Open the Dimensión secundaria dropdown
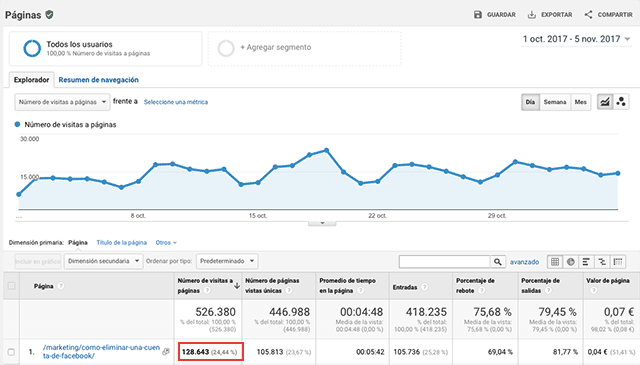Viewport: 640px width, 365px height. [103, 261]
